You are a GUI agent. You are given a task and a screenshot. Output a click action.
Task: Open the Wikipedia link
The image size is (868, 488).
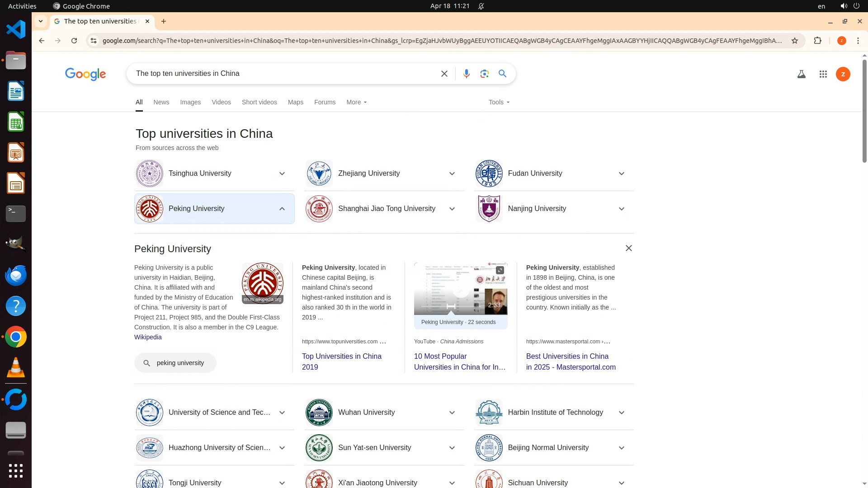[x=148, y=337]
